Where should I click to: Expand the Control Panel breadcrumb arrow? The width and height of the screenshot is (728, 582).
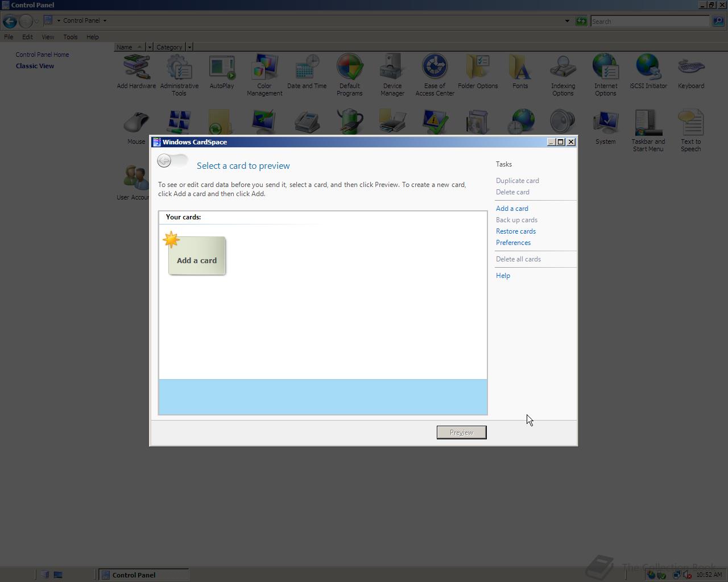(x=105, y=20)
